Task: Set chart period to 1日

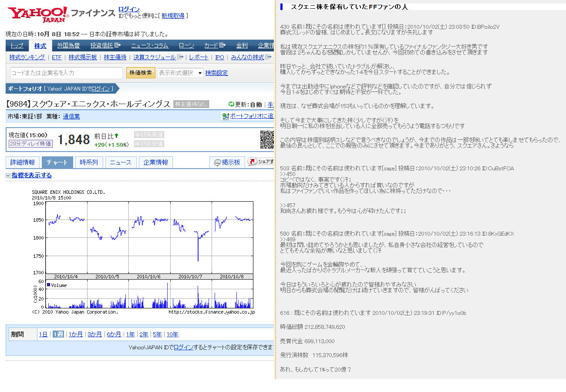Action: click(43, 335)
